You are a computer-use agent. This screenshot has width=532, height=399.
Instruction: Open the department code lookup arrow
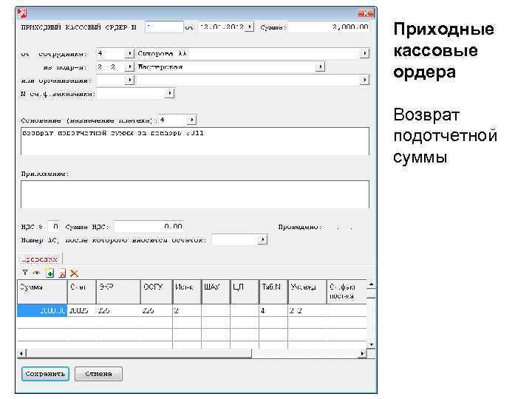(x=129, y=66)
